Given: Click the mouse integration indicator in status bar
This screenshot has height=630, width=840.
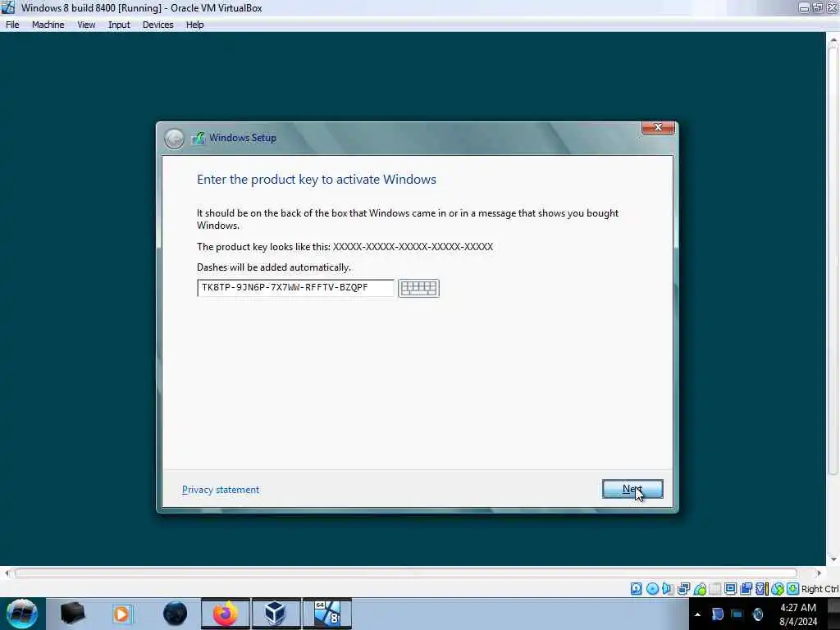Looking at the screenshot, I should coord(778,589).
